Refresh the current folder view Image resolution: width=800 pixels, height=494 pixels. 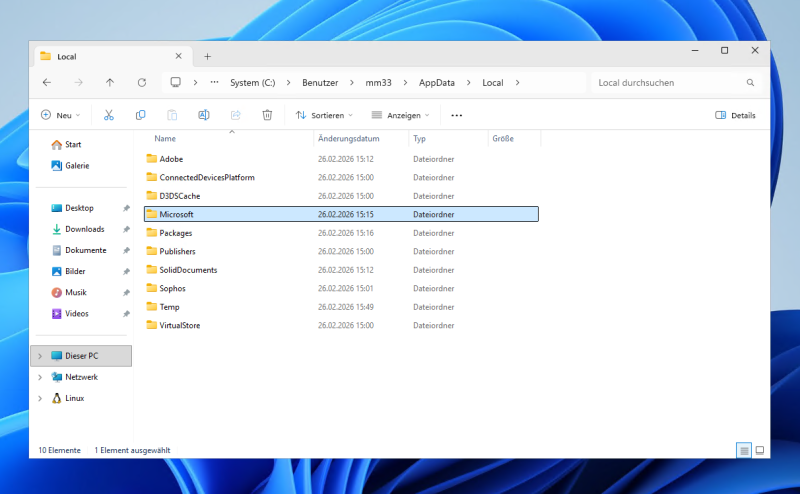(x=142, y=82)
